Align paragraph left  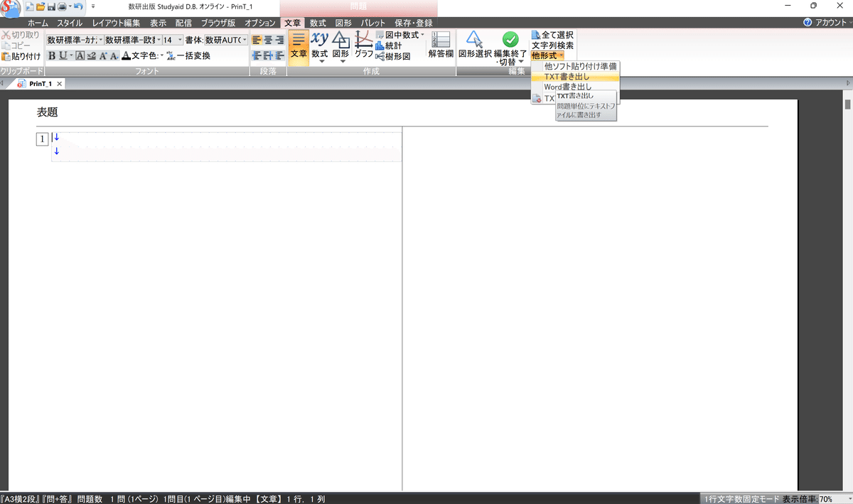(x=257, y=40)
